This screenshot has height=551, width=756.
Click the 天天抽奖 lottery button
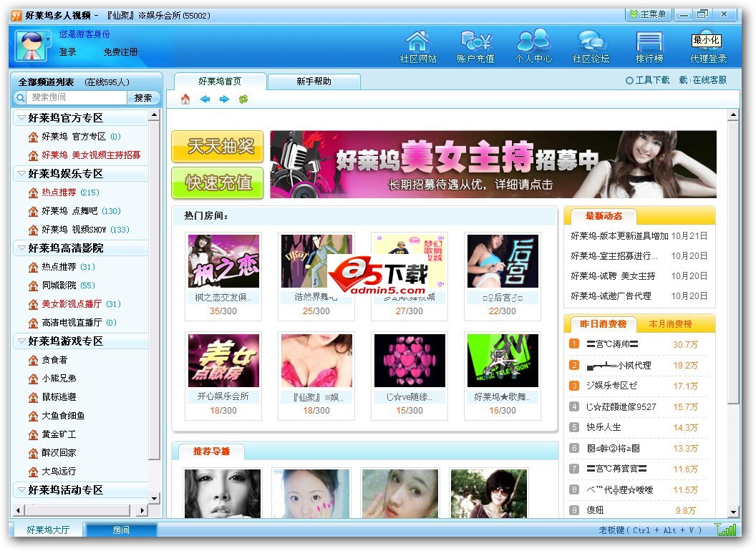coord(216,147)
